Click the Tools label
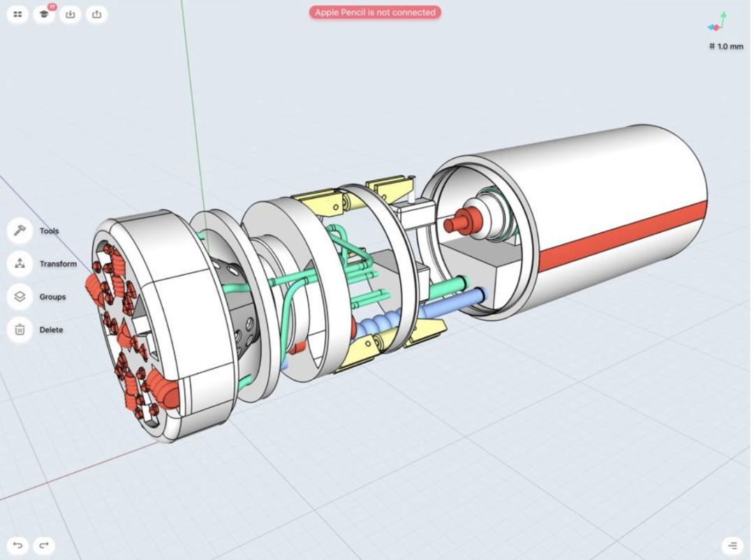 49,231
